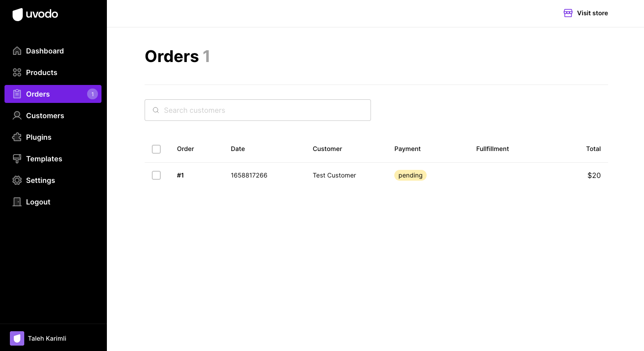Click the Templates paint roller icon
The image size is (644, 351).
tap(17, 159)
